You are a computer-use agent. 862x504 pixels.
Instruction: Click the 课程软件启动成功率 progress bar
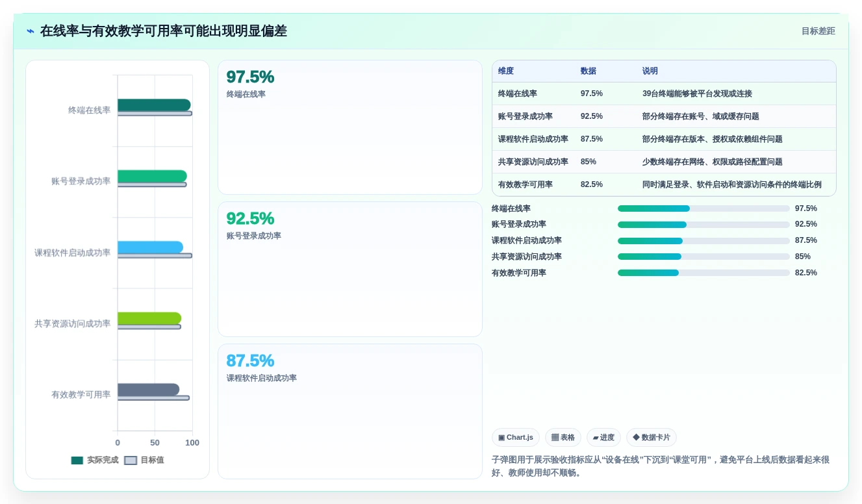point(704,241)
